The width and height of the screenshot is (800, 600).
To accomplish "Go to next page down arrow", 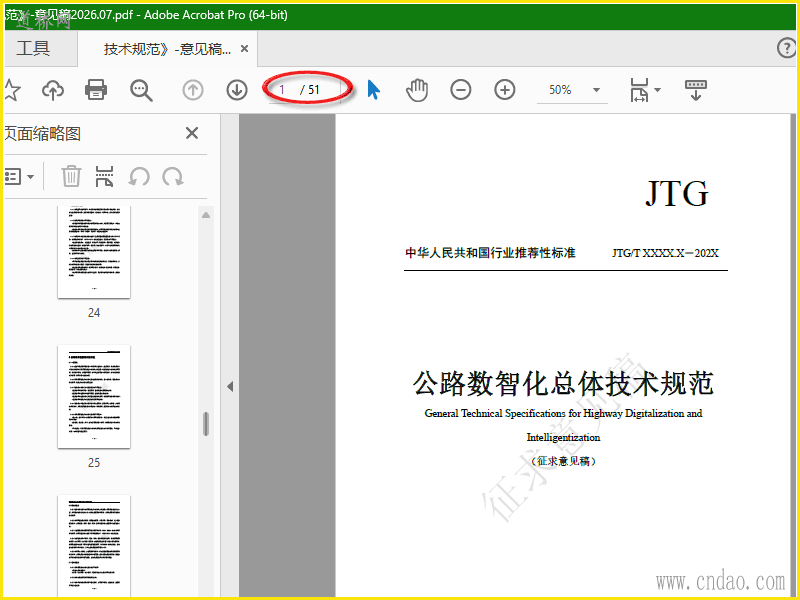I will (x=237, y=90).
